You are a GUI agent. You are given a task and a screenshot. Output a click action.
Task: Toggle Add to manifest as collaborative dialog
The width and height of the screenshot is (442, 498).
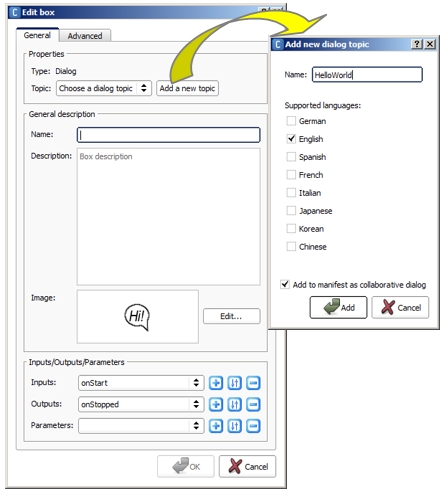[285, 284]
